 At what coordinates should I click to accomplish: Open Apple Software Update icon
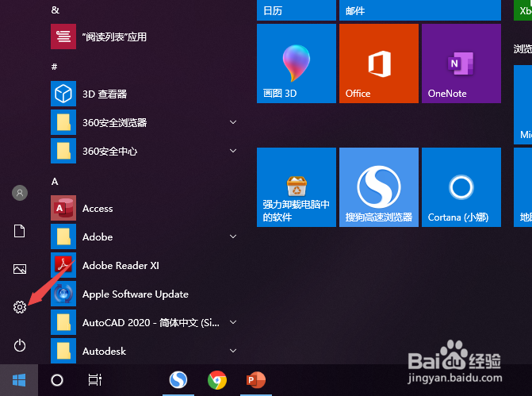[63, 294]
